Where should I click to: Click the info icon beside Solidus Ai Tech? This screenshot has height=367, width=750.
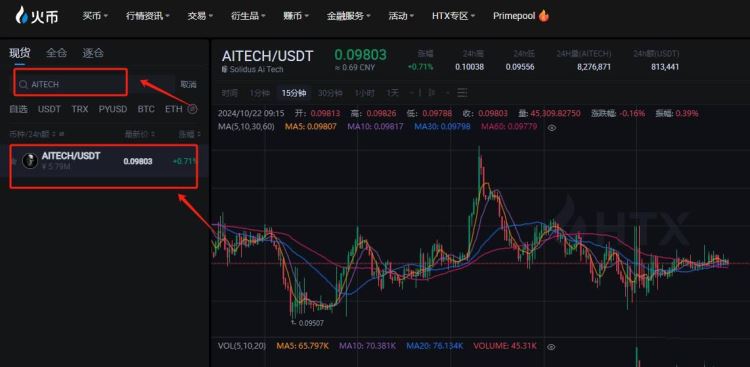224,69
